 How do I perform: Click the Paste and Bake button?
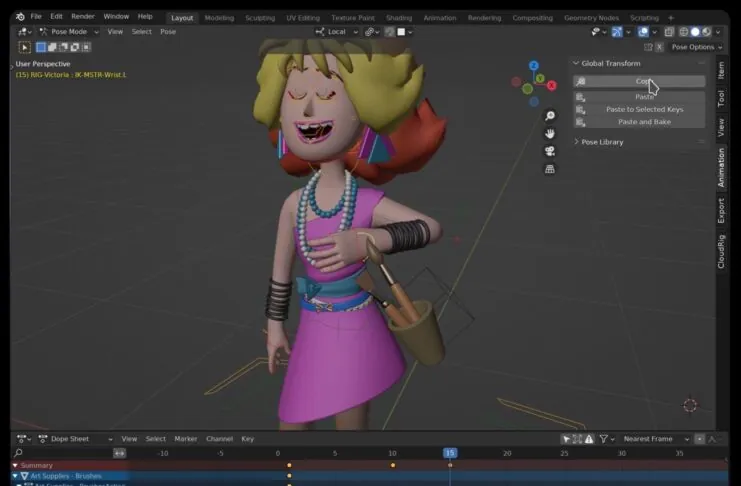pyautogui.click(x=644, y=122)
